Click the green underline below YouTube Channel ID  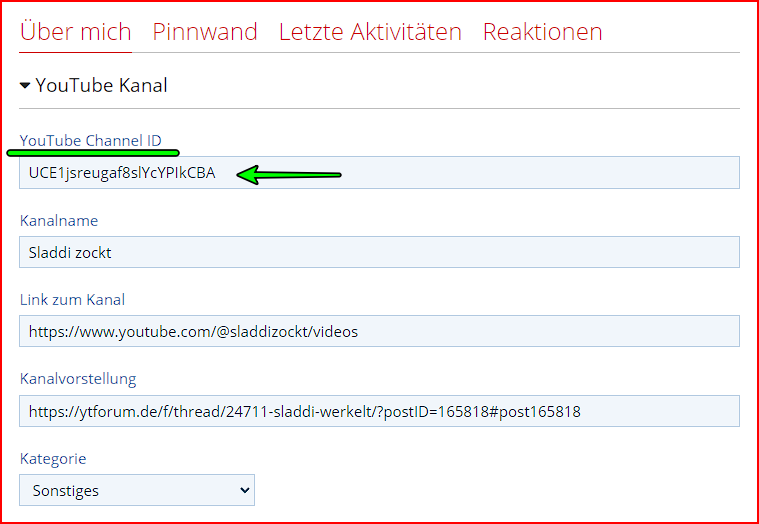coord(92,153)
